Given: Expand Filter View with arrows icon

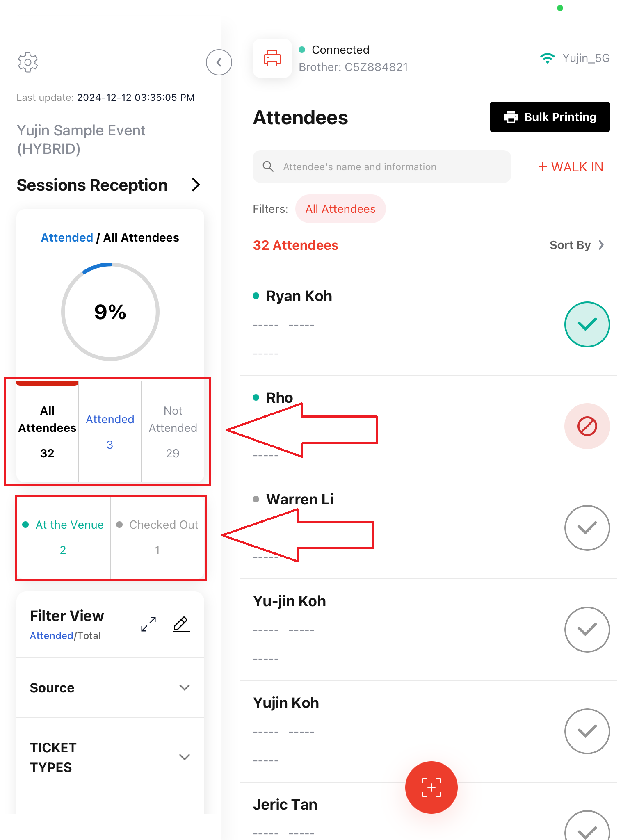Looking at the screenshot, I should [x=148, y=624].
